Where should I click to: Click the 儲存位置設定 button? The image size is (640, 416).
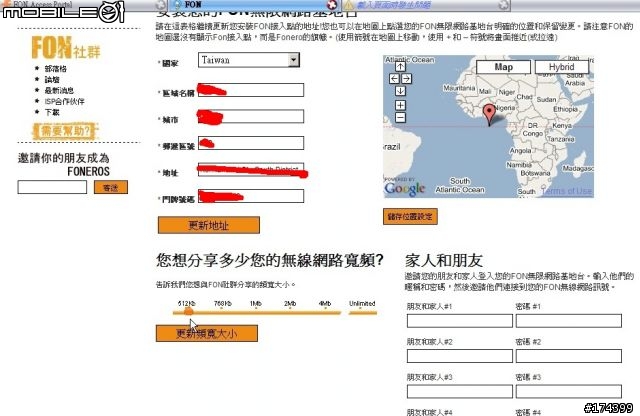pyautogui.click(x=410, y=216)
